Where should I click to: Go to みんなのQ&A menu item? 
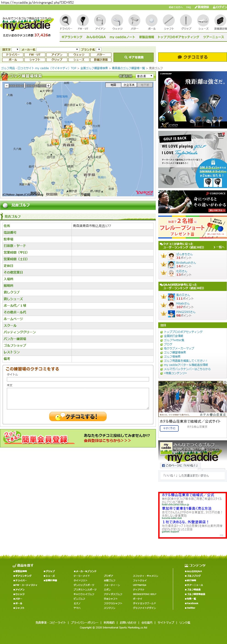click(96, 37)
